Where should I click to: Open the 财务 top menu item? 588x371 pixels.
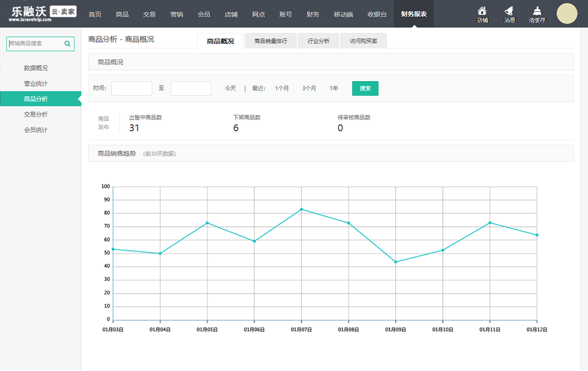[313, 14]
